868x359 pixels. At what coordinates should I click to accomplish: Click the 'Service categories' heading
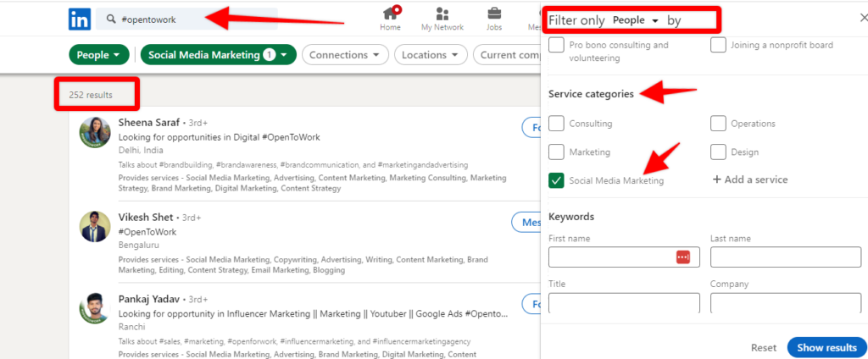click(x=591, y=93)
